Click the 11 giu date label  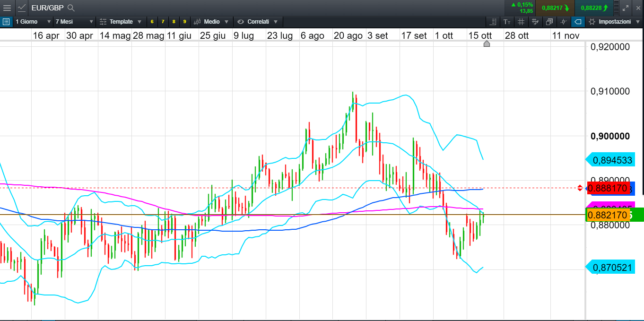click(179, 35)
